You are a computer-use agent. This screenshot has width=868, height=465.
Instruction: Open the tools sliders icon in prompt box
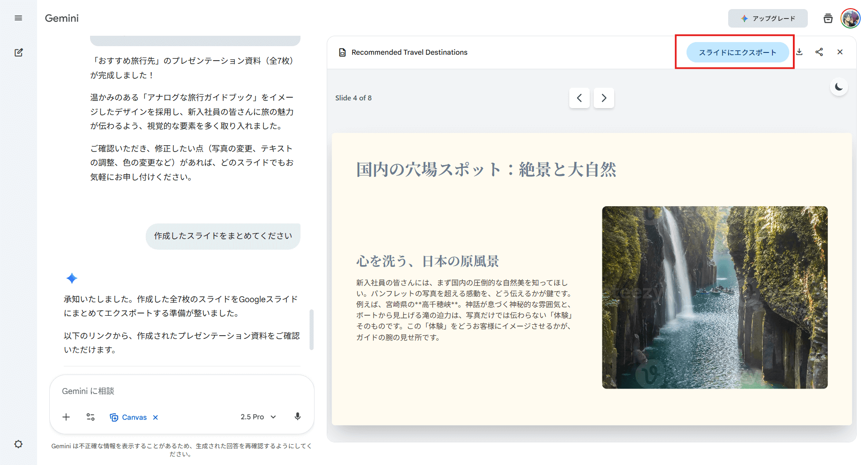pos(91,417)
